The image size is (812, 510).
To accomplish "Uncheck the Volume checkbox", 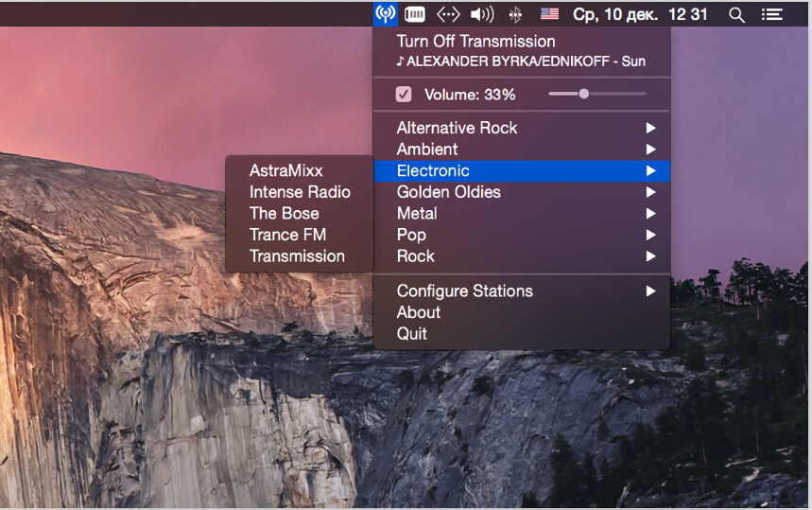I will point(404,95).
